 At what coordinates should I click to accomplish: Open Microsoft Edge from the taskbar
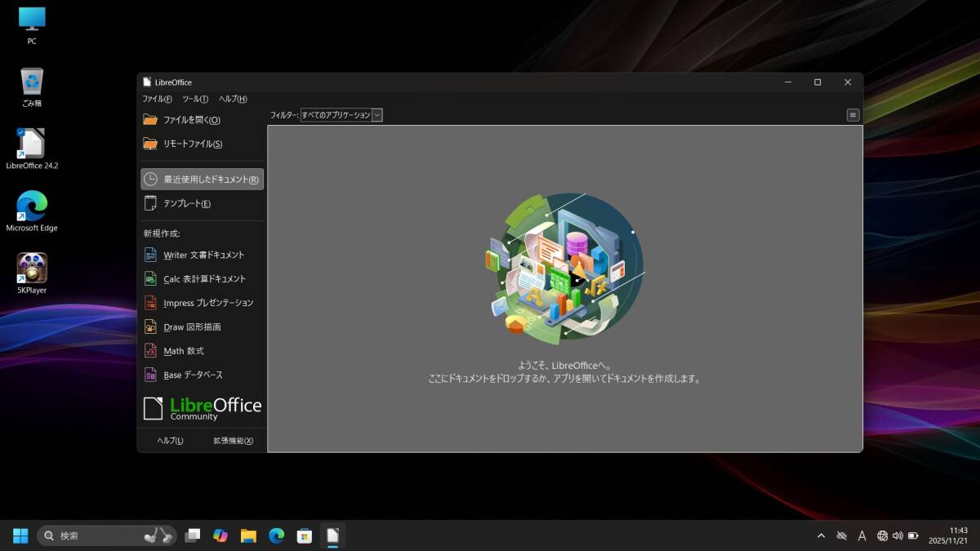(x=277, y=535)
